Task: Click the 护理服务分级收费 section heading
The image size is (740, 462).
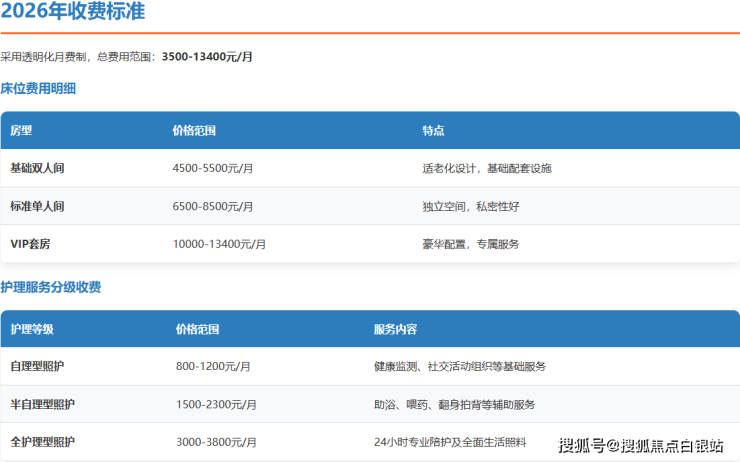Action: (x=50, y=288)
